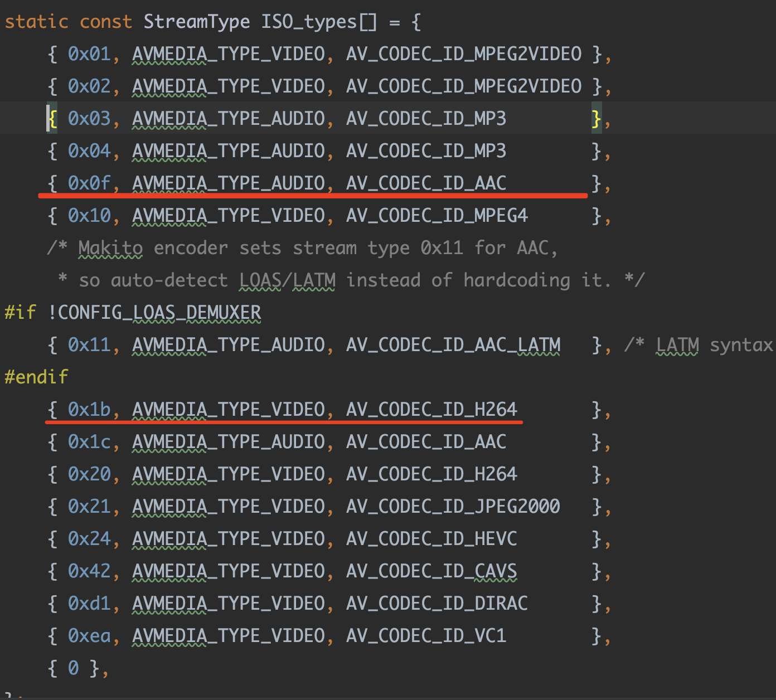The height and width of the screenshot is (700, 776).
Task: Click the #endif directive
Action: point(37,377)
